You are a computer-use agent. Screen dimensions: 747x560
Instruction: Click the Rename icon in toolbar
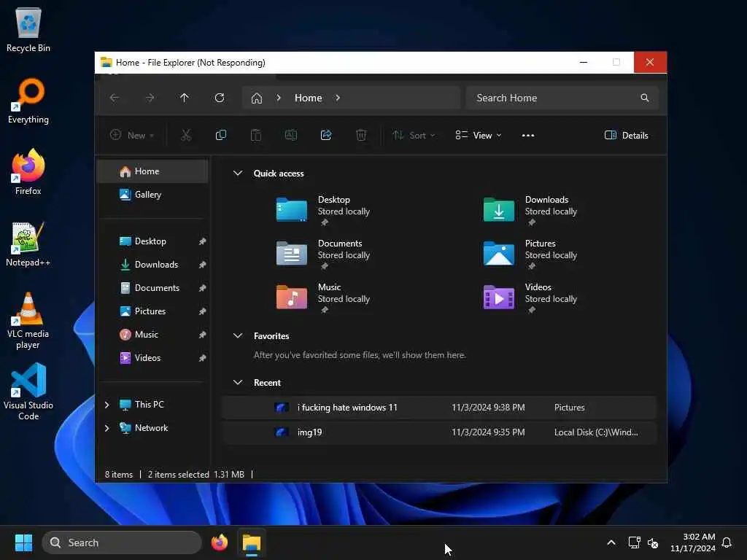(290, 135)
